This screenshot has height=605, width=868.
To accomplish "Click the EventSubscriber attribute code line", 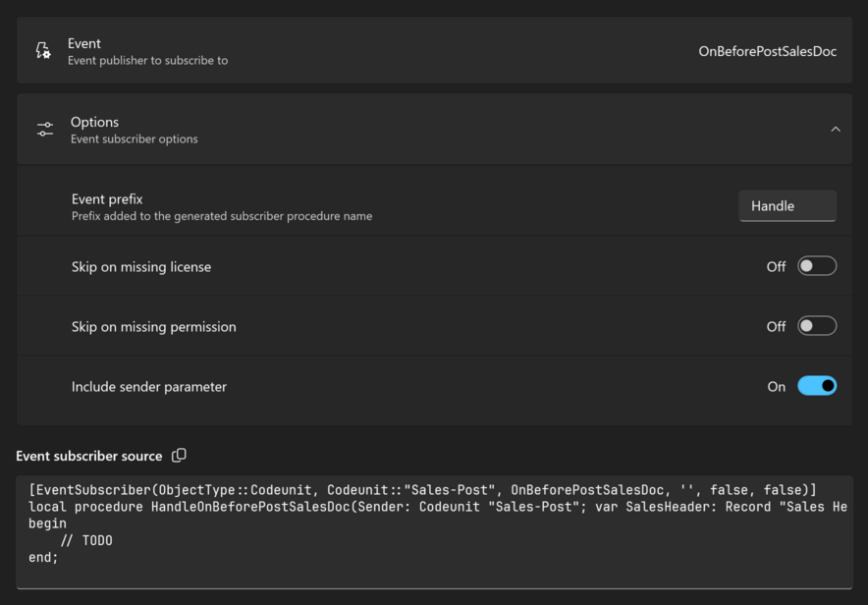I will (x=422, y=490).
